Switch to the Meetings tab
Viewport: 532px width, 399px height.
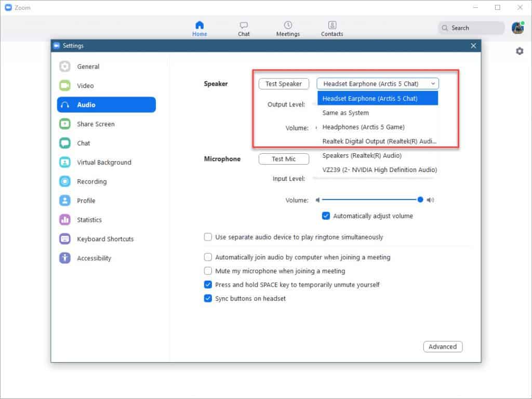tap(288, 29)
